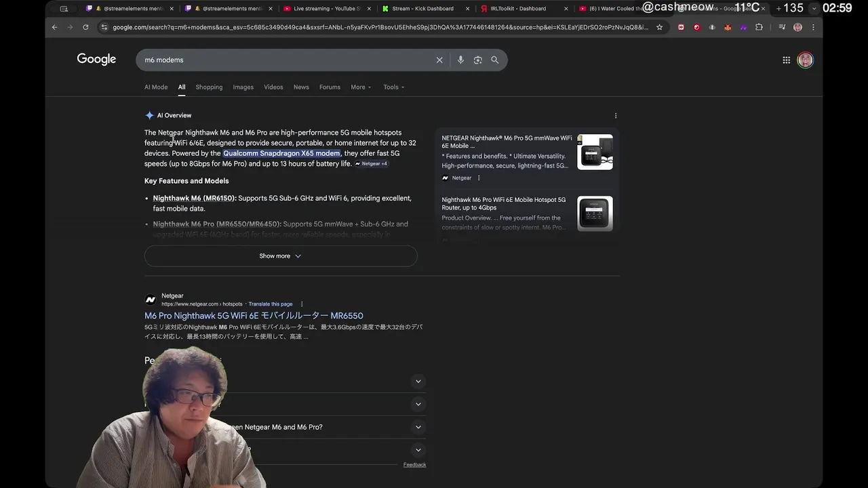Open the Google account avatar

[x=805, y=60]
